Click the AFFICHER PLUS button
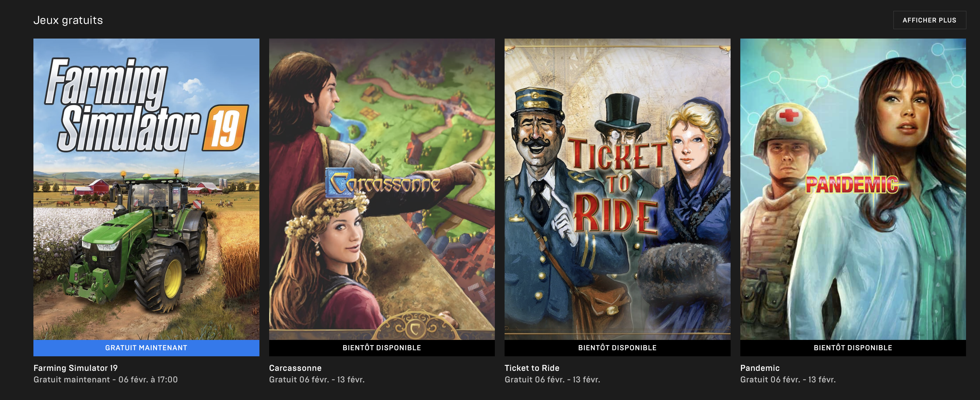Screen dimensions: 980x400 tap(929, 20)
